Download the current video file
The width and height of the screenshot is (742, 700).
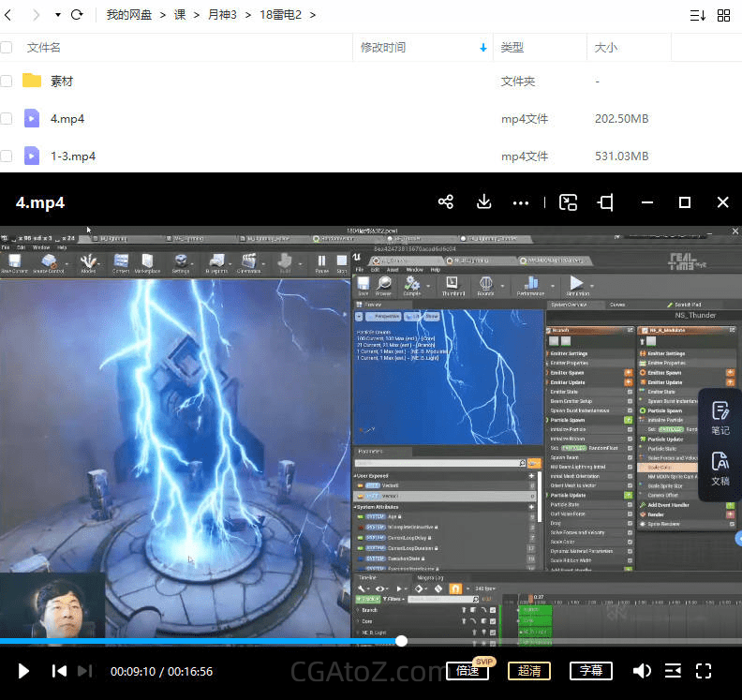484,202
